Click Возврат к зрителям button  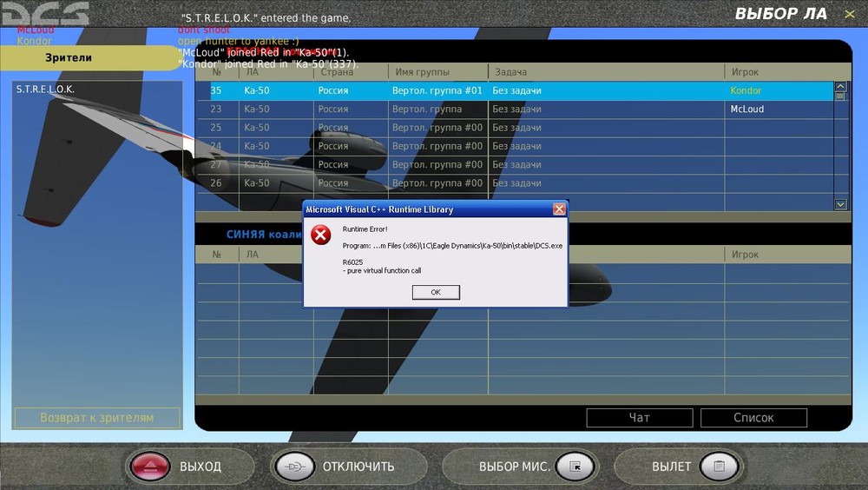[x=97, y=418]
